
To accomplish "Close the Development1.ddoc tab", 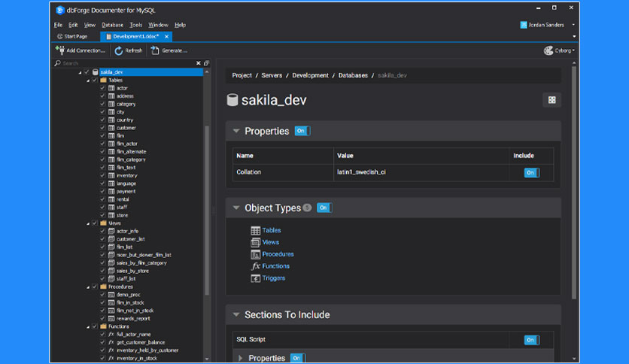I will pos(166,37).
